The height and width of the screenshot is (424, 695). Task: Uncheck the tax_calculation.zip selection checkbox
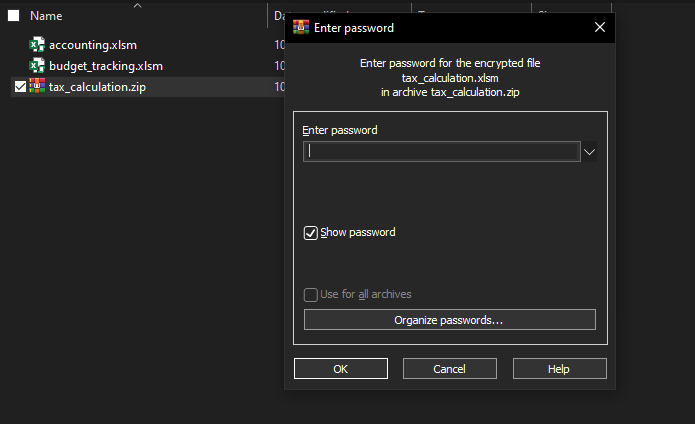pos(20,86)
